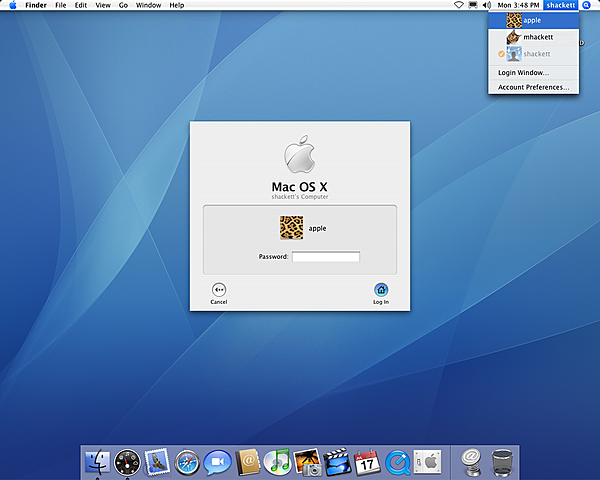Click the Spotlight search icon
Viewport: 600px width, 480px height.
586,5
